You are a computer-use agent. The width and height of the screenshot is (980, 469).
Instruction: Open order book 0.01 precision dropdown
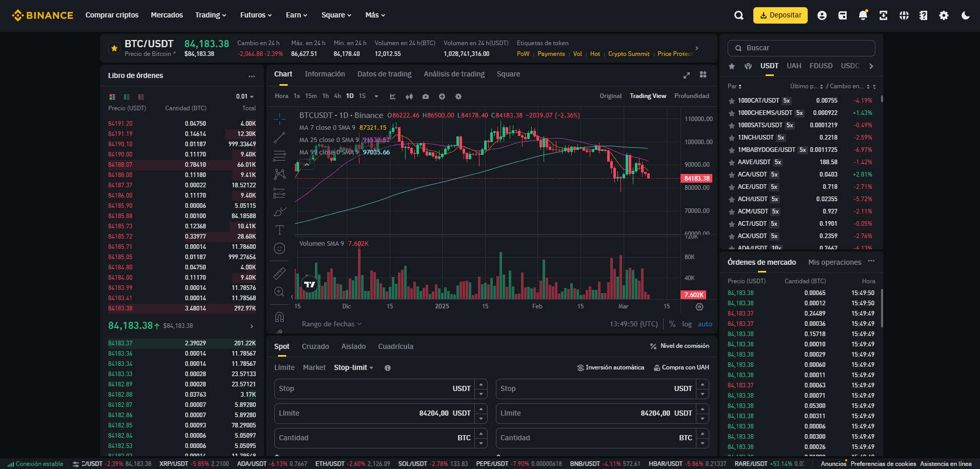[x=245, y=96]
